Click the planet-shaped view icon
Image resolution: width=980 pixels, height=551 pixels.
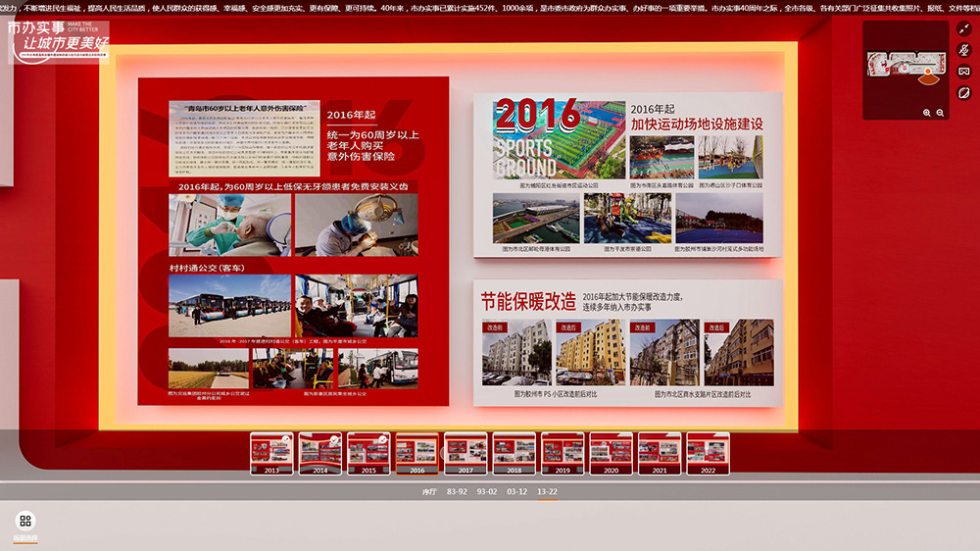[964, 93]
